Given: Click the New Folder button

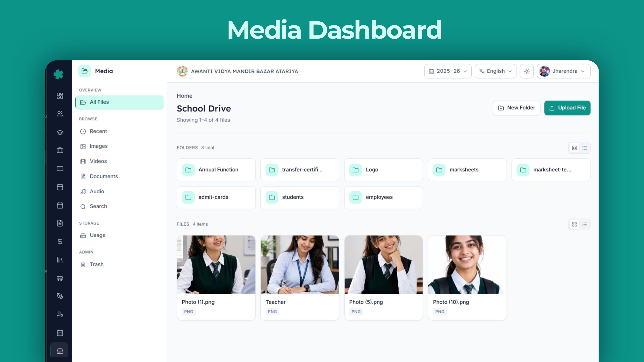Looking at the screenshot, I should click(517, 108).
